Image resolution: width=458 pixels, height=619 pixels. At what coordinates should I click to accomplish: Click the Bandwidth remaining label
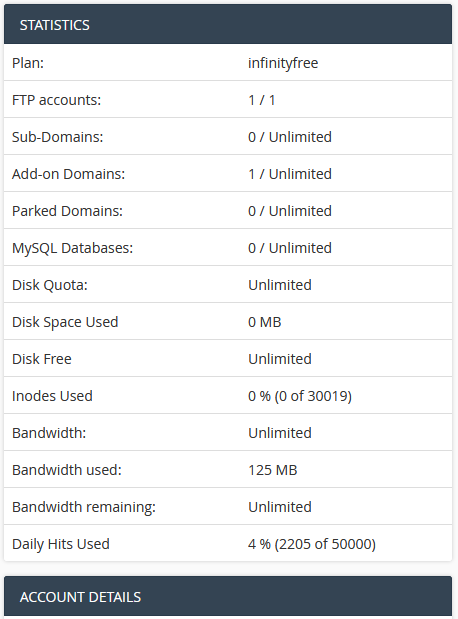click(84, 507)
